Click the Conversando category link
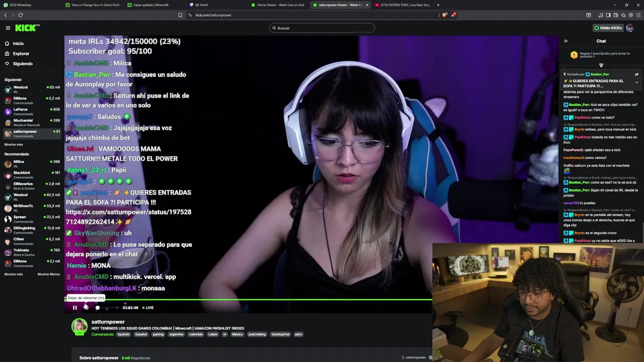This screenshot has height=362, width=644. pos(103,334)
